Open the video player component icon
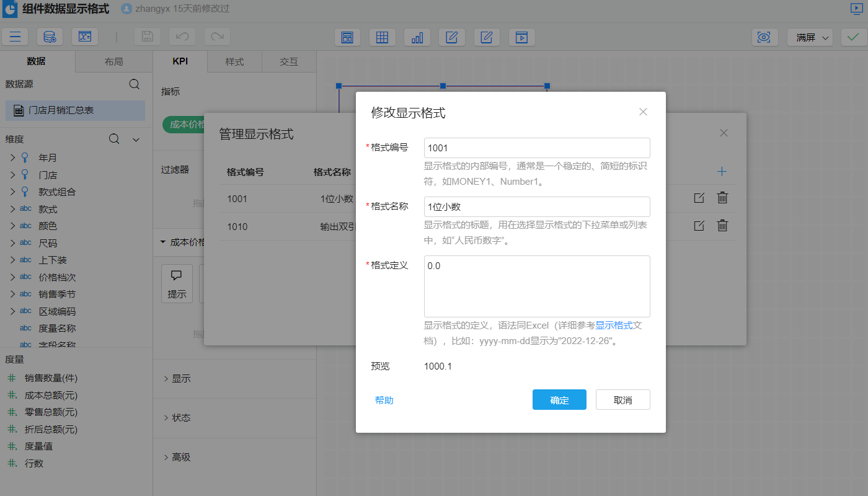 pos(521,37)
